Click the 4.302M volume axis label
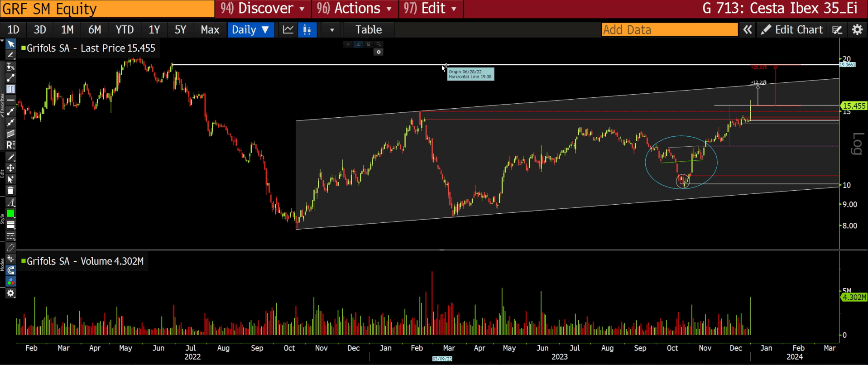The width and height of the screenshot is (868, 365). [854, 297]
